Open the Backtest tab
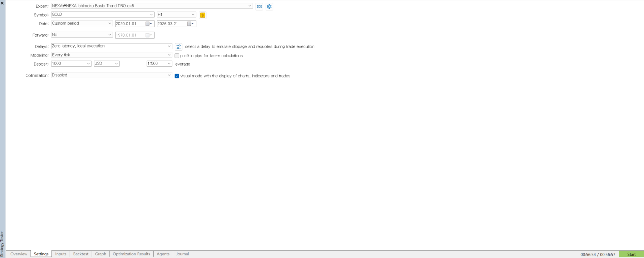Viewport: 644px width, 258px height. (81, 254)
